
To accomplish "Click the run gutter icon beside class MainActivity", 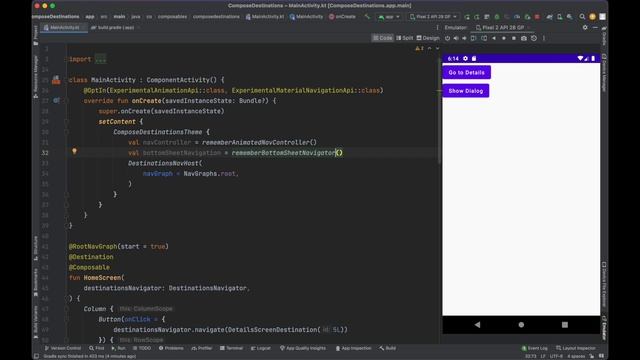I will click(x=56, y=80).
